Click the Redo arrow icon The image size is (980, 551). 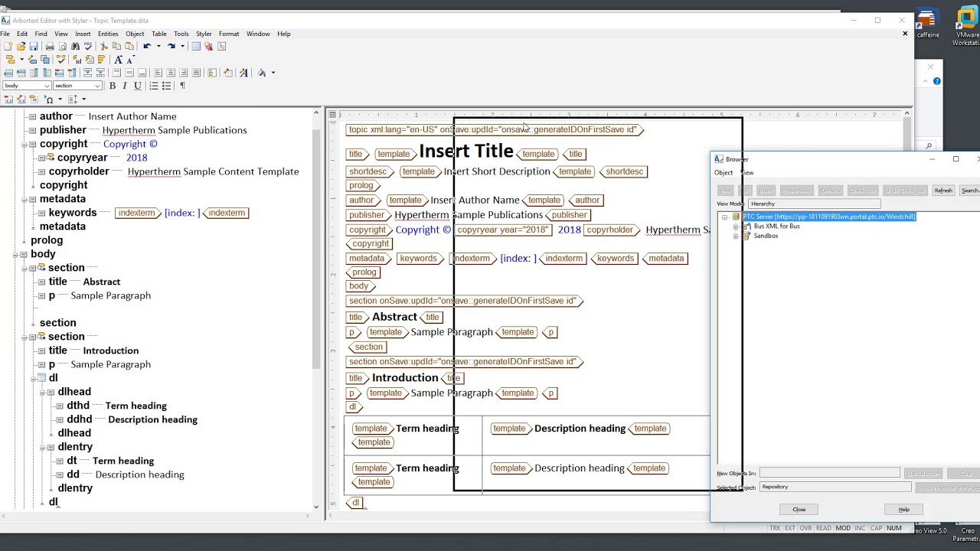(171, 46)
